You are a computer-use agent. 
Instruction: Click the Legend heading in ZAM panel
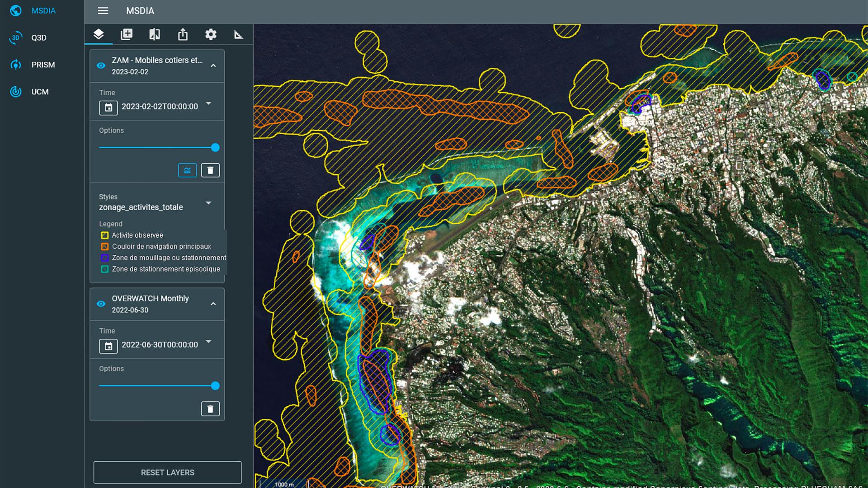pyautogui.click(x=111, y=224)
